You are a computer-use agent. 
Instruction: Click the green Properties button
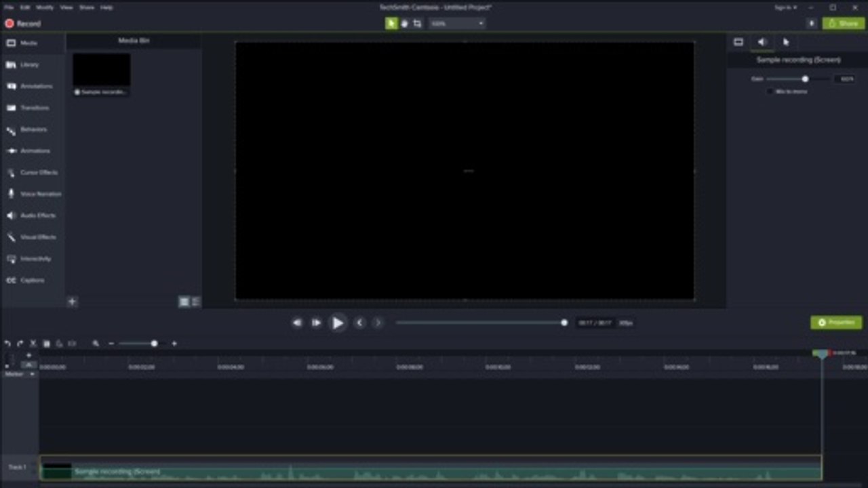(x=837, y=323)
